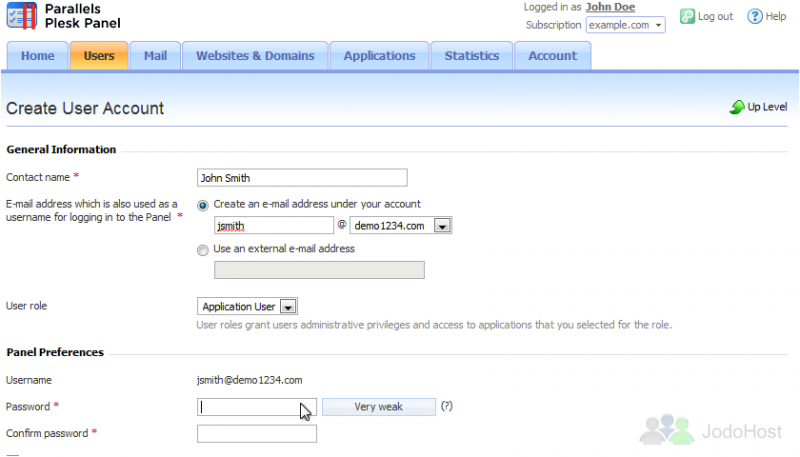Go to the Home tab
The width and height of the screenshot is (800, 457).
pos(38,56)
